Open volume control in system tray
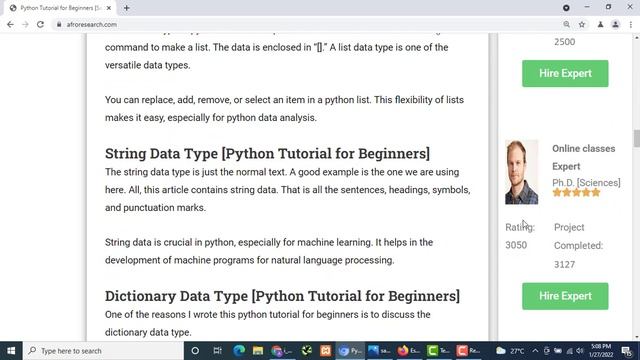 click(580, 351)
